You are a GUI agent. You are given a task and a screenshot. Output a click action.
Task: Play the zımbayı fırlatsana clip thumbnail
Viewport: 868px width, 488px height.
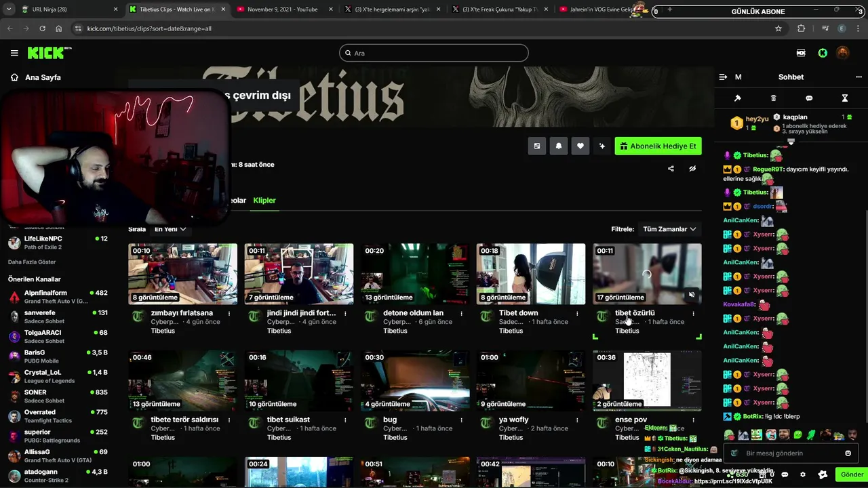182,274
